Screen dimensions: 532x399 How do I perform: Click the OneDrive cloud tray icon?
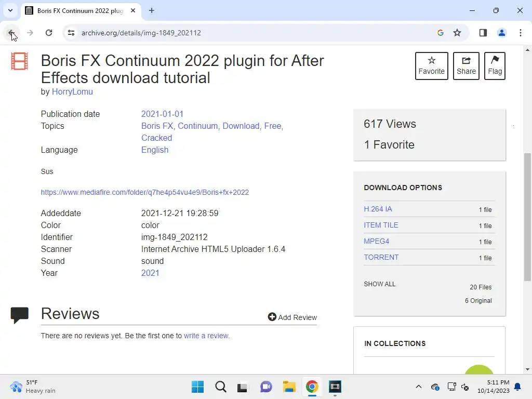[x=435, y=387]
